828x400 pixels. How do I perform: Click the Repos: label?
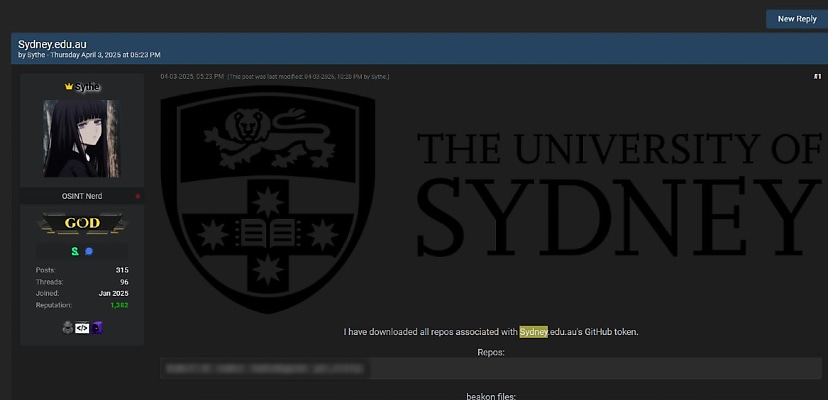491,352
